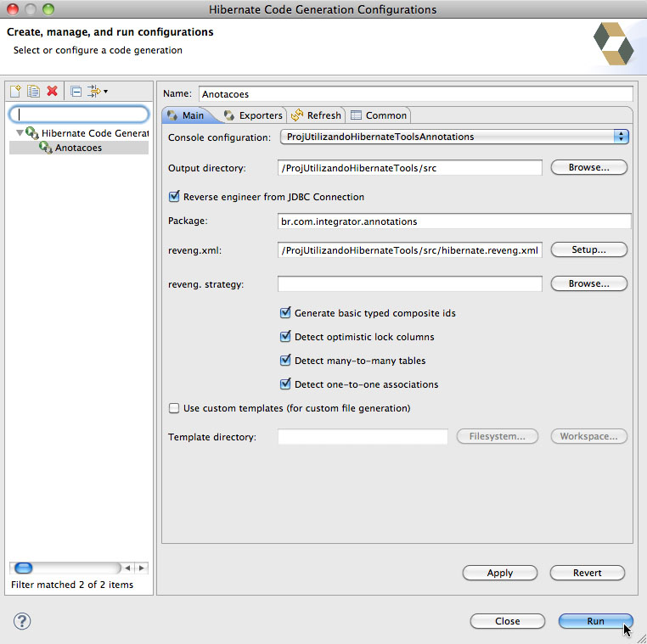
Task: Click the Setup button for reveng.xml
Action: tap(588, 249)
